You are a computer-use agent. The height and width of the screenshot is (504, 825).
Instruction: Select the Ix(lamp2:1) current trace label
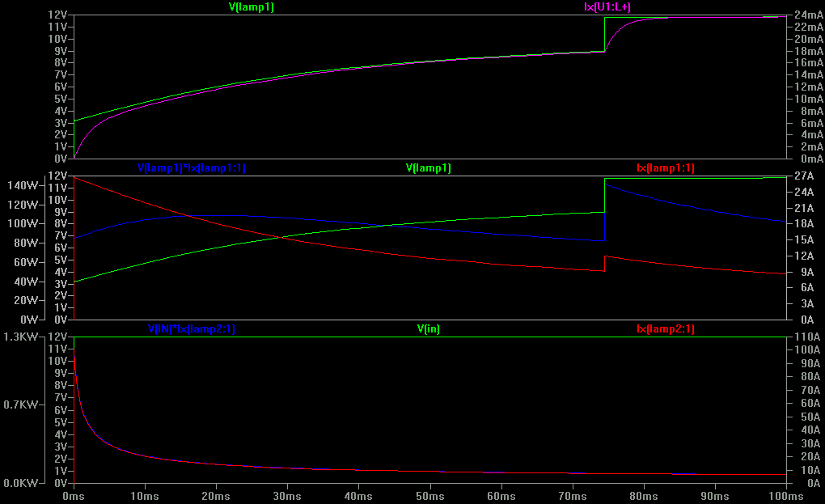tap(666, 328)
